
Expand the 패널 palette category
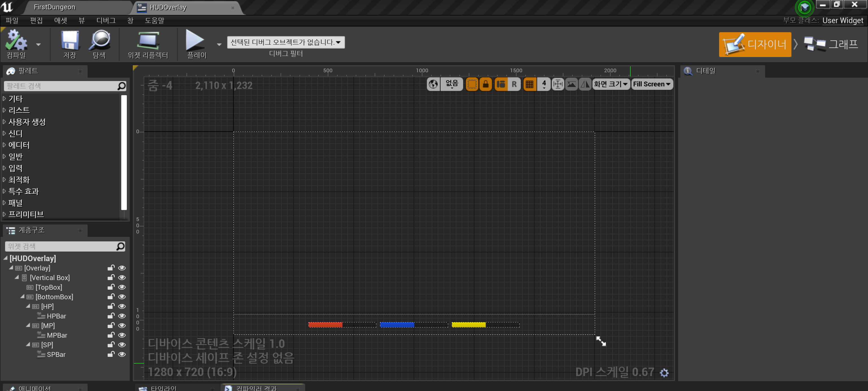tap(15, 203)
